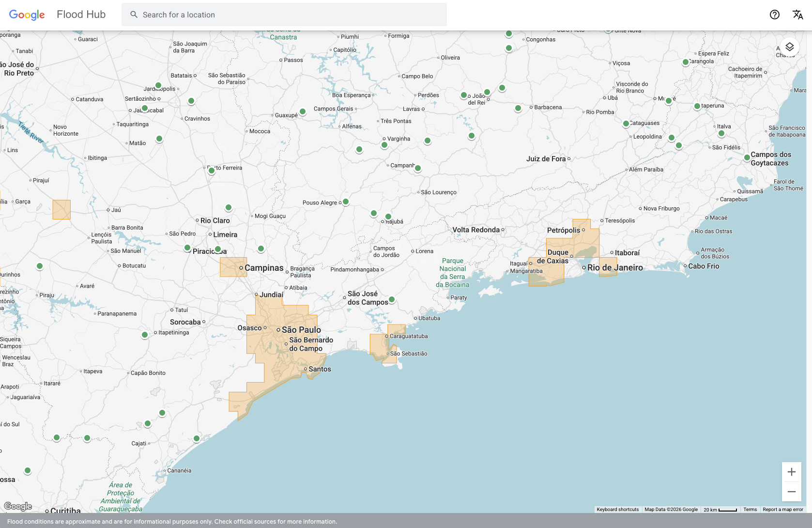Click the Google logo on the map corner
Screen dimensions: 812x528
point(18,506)
